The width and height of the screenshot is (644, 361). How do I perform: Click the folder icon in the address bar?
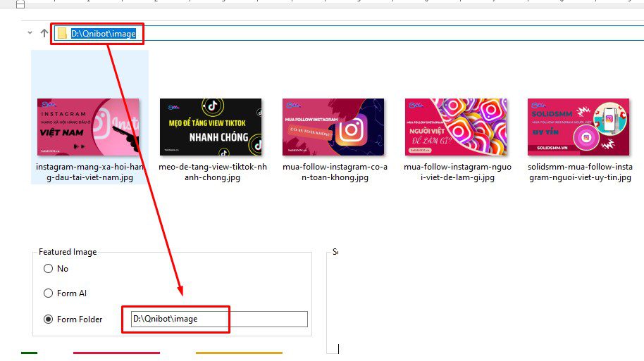coord(62,33)
